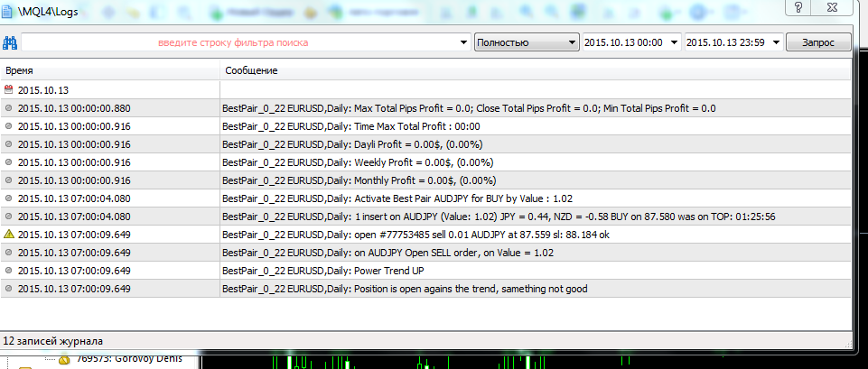Select account 769573: Gorovoy Denis in background tree
Image resolution: width=868 pixels, height=369 pixels.
(x=129, y=359)
